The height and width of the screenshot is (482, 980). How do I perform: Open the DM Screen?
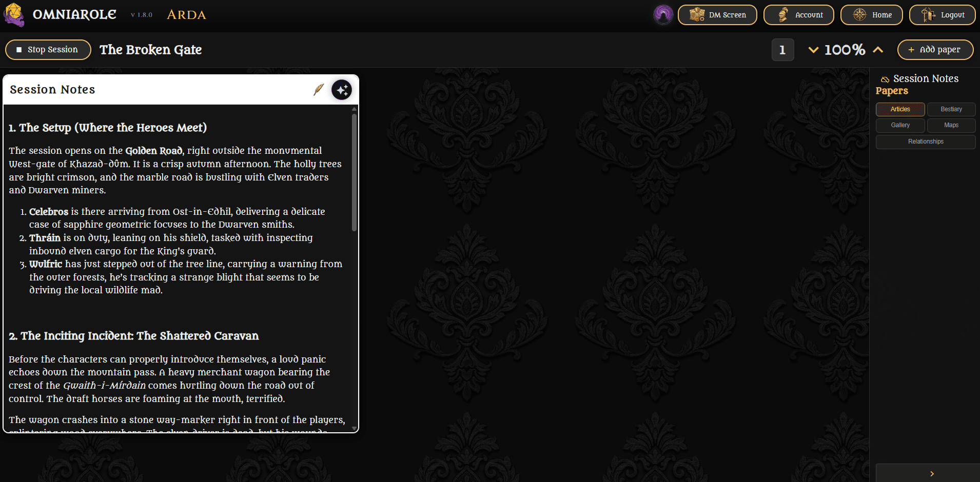coord(717,15)
